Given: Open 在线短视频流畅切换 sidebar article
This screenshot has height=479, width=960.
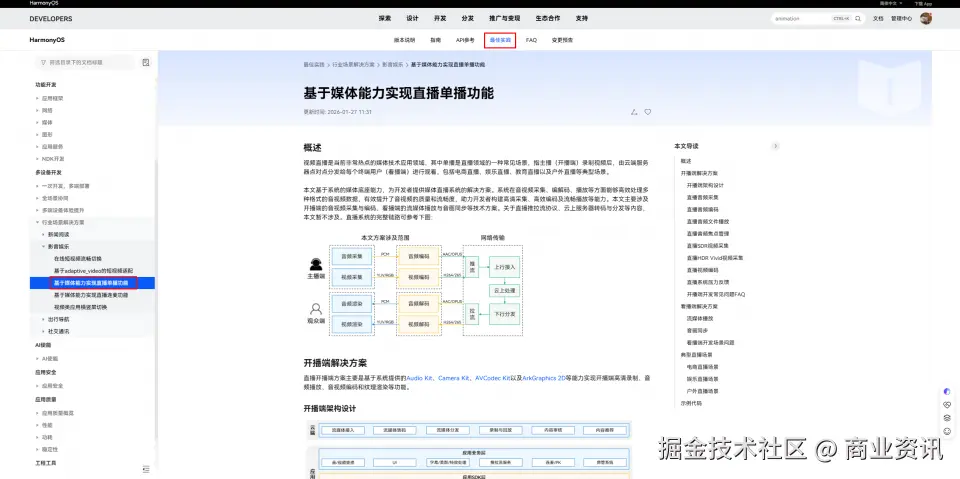Looking at the screenshot, I should 78,258.
